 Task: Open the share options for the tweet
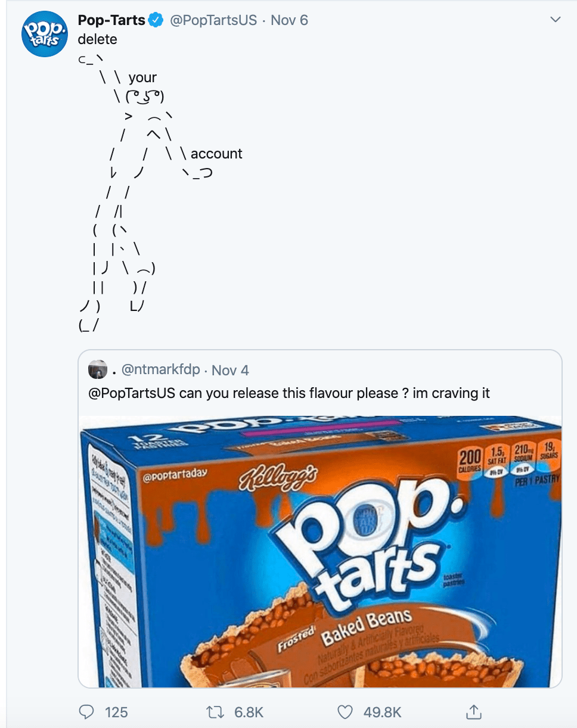tap(474, 711)
